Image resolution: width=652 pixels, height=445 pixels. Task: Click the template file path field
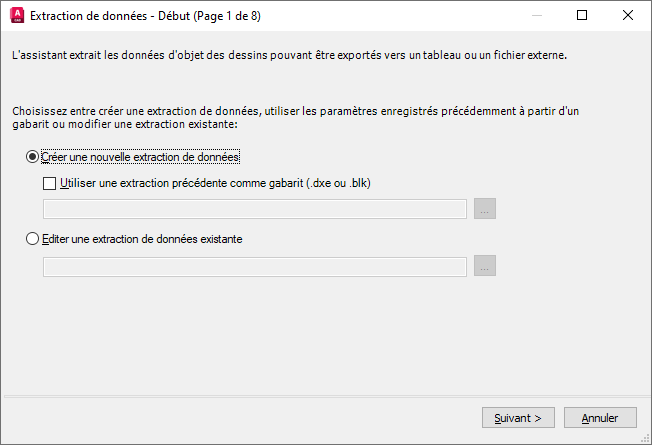[x=255, y=209]
